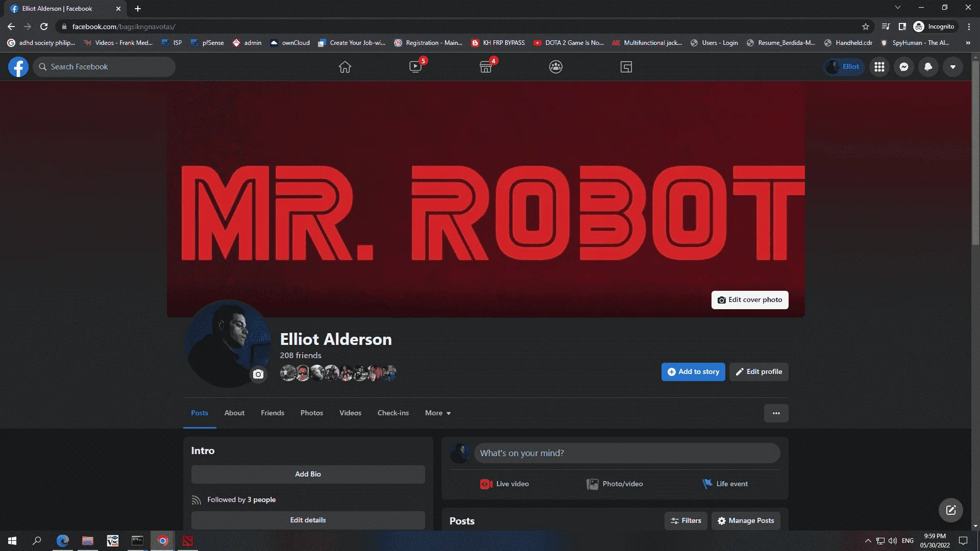Create a Life event post

(x=725, y=484)
